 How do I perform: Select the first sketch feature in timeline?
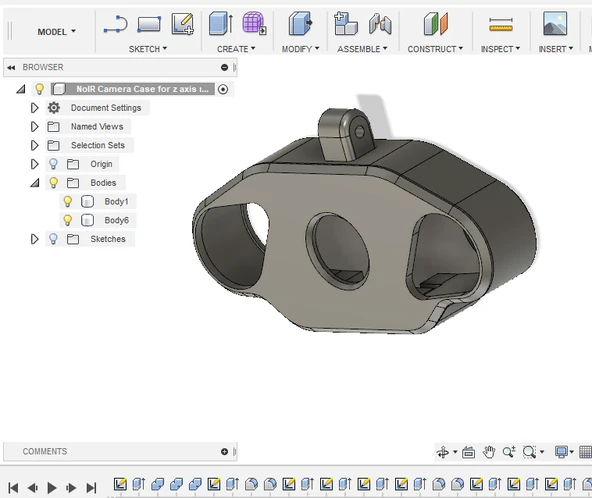tap(120, 484)
